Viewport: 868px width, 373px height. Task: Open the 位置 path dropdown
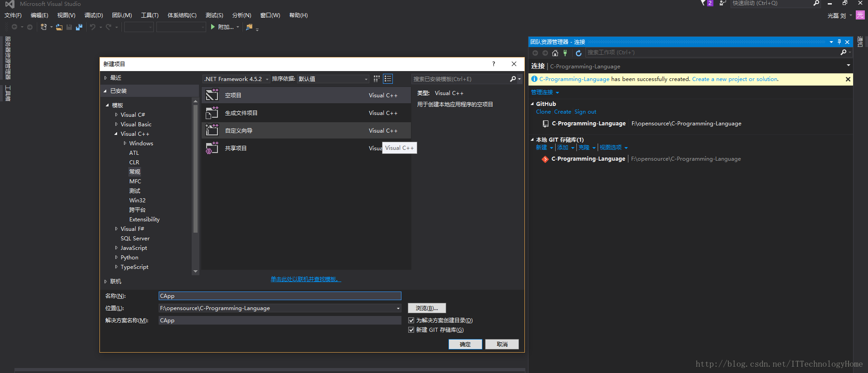pyautogui.click(x=398, y=308)
